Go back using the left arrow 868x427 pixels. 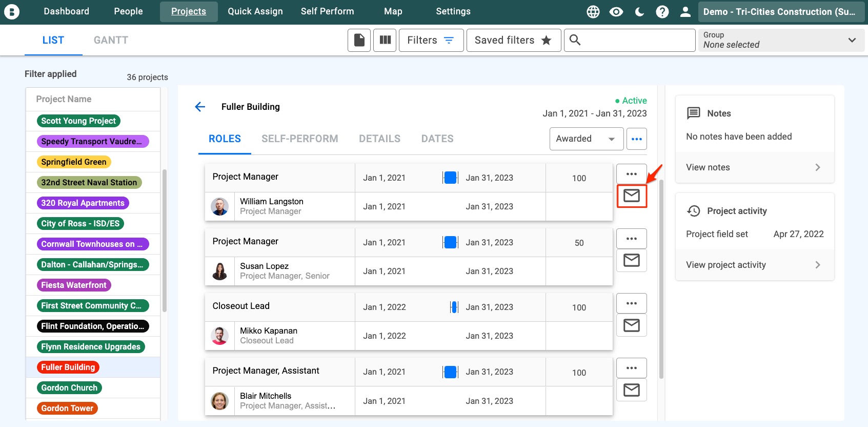click(200, 107)
